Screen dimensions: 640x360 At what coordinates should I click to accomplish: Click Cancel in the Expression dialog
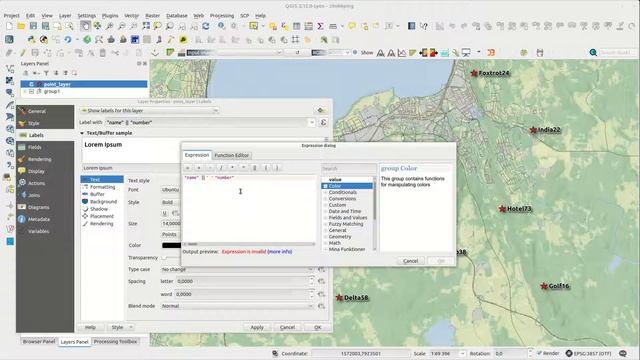coord(411,261)
